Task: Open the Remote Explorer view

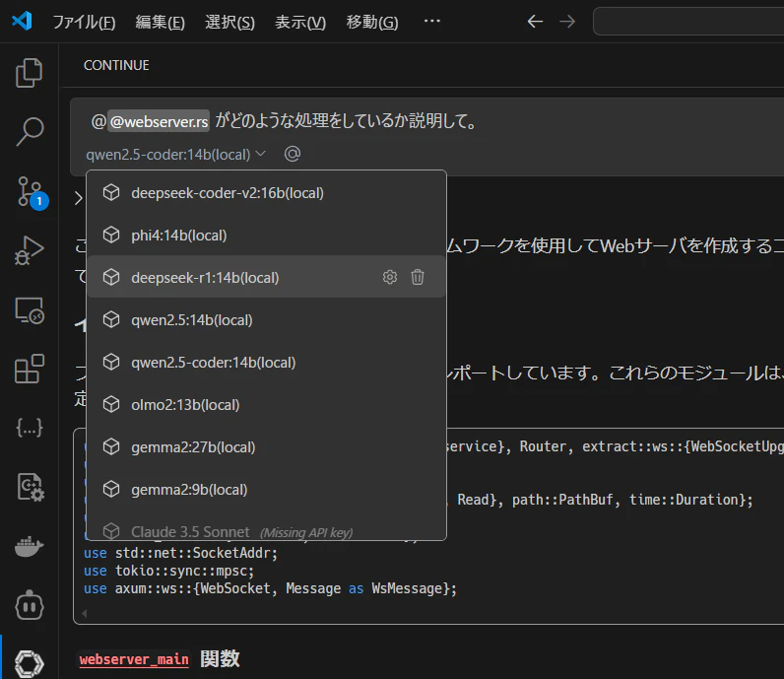Action: coord(29,310)
